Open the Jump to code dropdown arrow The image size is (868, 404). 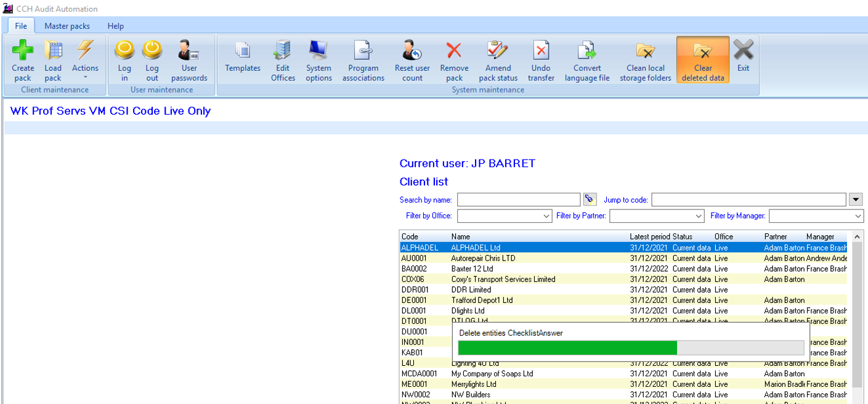tap(856, 200)
